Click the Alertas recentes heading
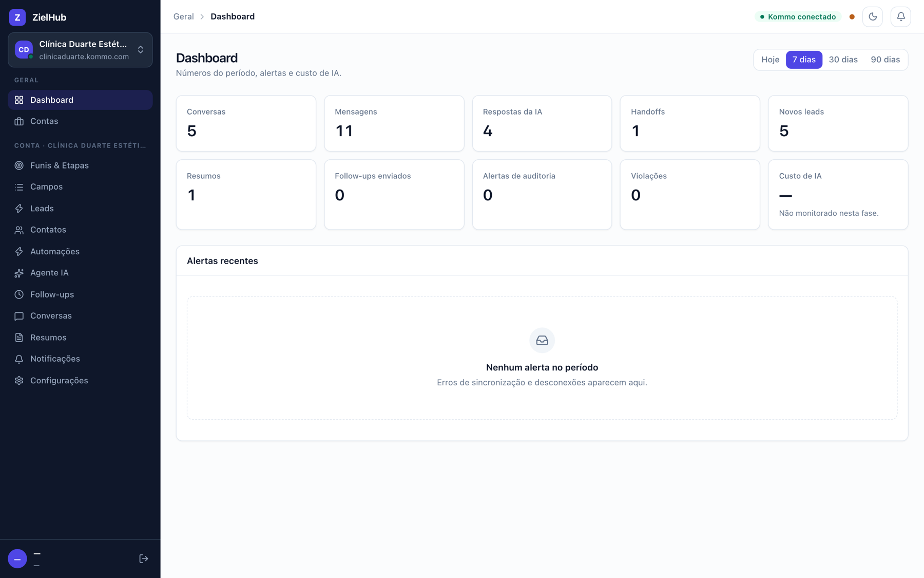The height and width of the screenshot is (578, 924). (x=222, y=261)
